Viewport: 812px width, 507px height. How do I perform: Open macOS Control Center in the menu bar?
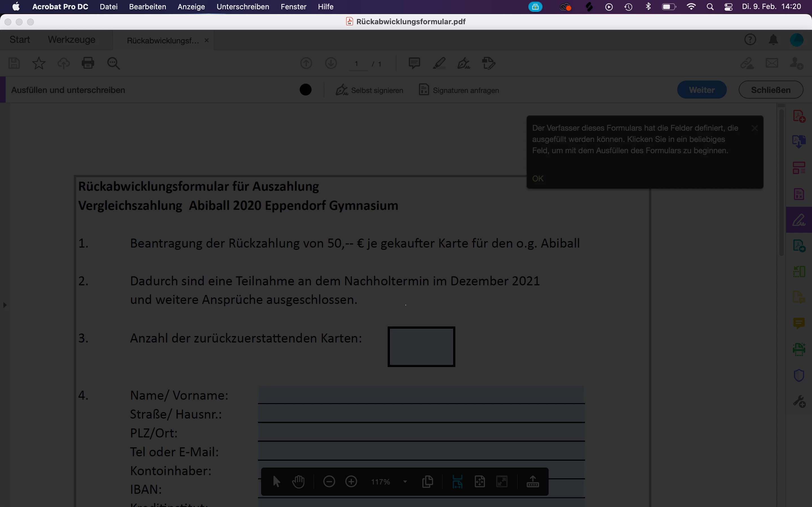click(729, 7)
